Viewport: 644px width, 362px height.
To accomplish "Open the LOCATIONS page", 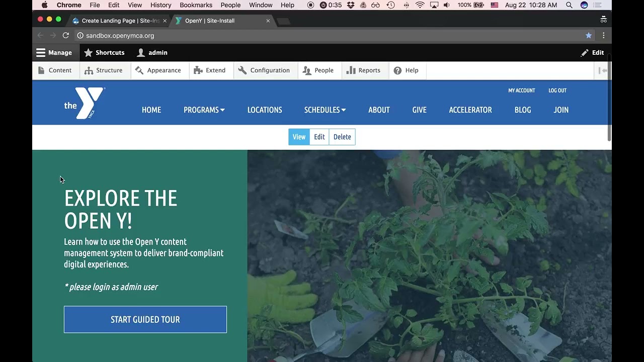I will (265, 110).
